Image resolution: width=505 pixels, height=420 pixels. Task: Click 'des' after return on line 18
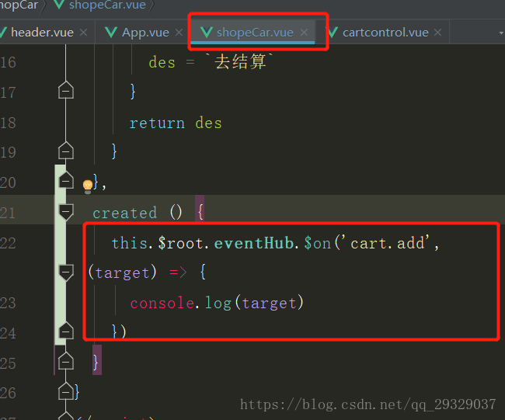tap(208, 123)
